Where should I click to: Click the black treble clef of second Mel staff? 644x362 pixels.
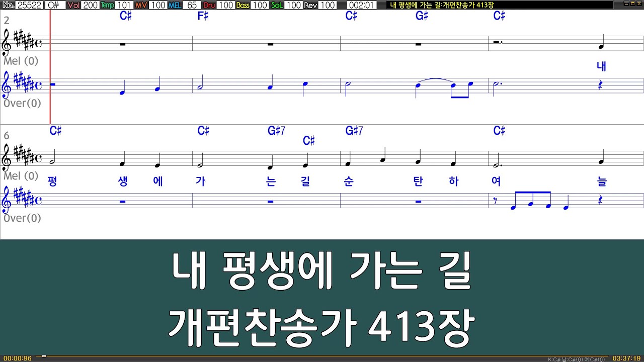click(7, 157)
